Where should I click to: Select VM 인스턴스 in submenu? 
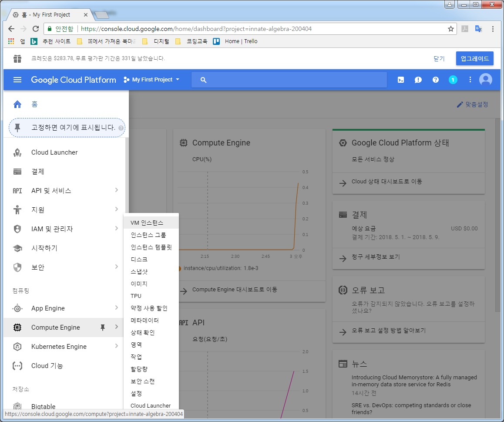151,223
